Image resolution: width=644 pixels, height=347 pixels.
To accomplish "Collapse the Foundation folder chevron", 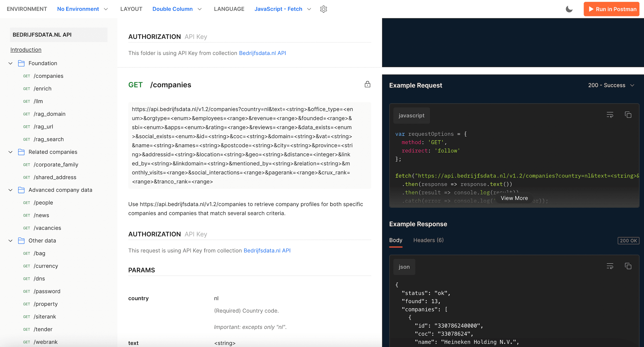I will (x=10, y=63).
